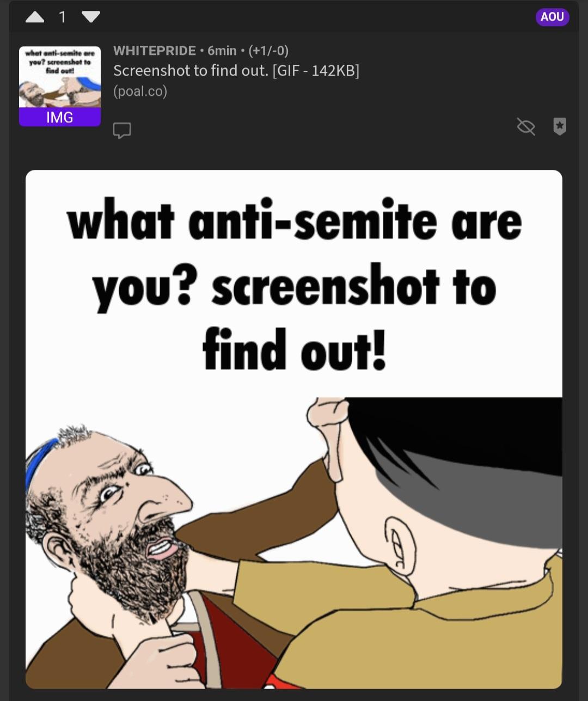Hide this post using the crossed-eye icon
Image resolution: width=588 pixels, height=701 pixels.
[x=526, y=127]
